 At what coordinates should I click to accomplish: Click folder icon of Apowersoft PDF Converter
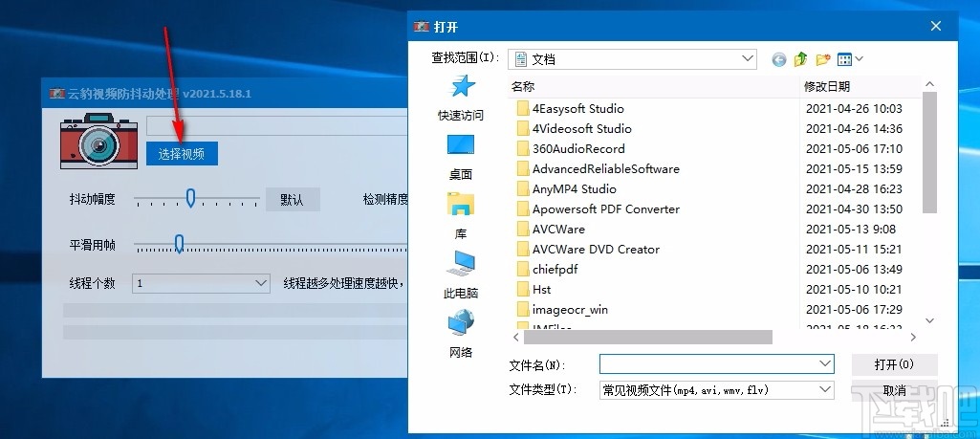click(522, 209)
